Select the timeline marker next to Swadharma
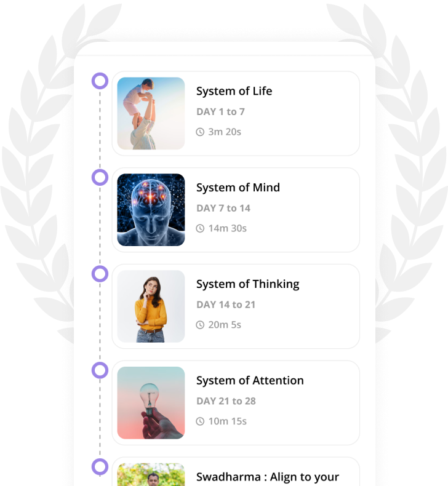 click(x=100, y=466)
